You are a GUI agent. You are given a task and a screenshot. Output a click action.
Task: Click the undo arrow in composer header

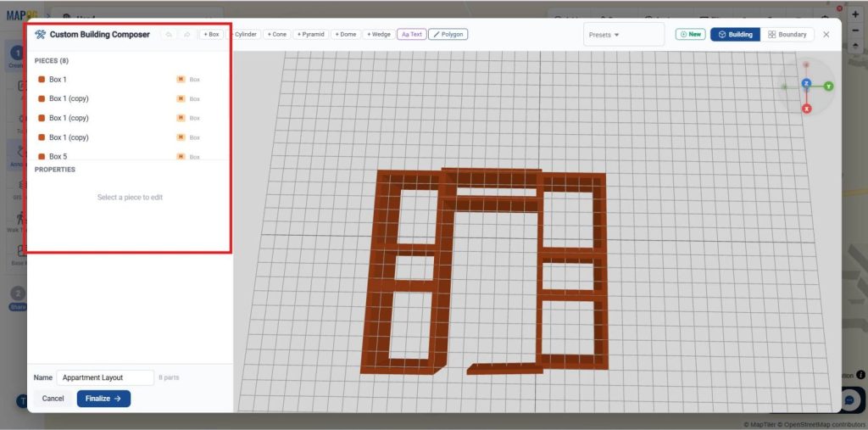tap(169, 35)
